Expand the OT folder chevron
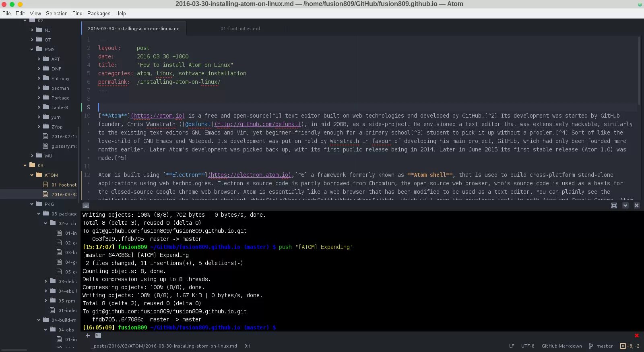 click(x=32, y=39)
